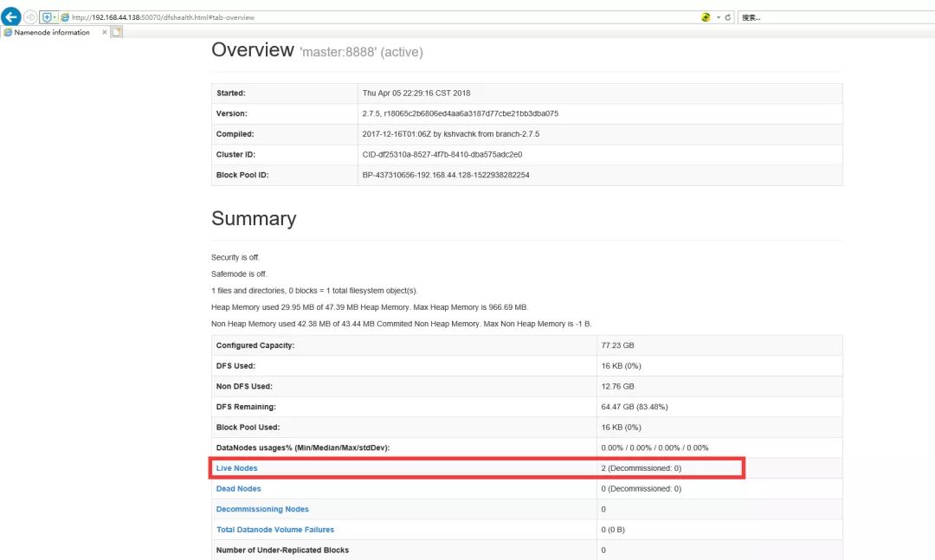Image resolution: width=935 pixels, height=560 pixels.
Task: Close the Namenode information tab
Action: pos(105,32)
